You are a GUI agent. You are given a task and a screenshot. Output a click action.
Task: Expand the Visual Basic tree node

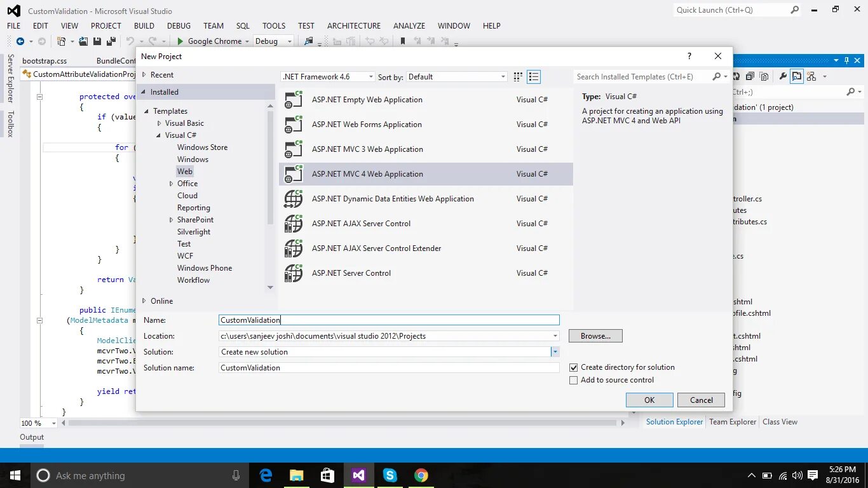point(159,123)
